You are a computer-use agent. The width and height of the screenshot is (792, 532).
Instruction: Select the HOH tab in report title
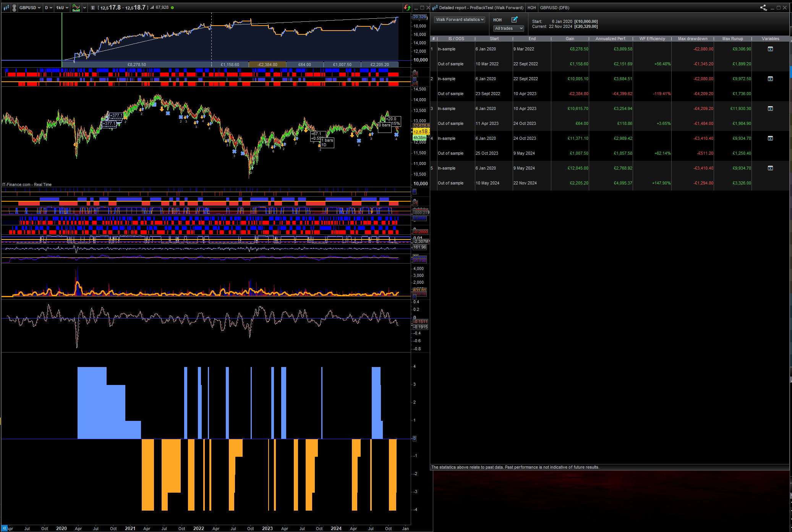[x=531, y=8]
